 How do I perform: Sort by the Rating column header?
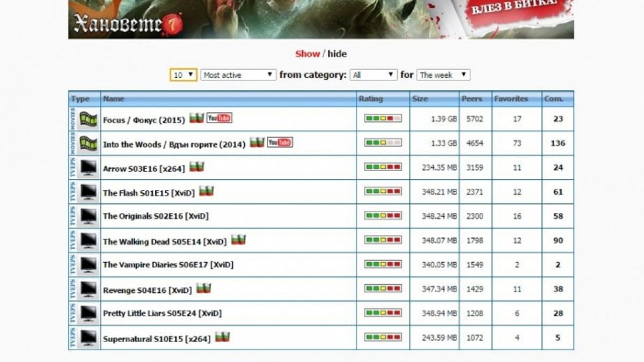coord(371,99)
